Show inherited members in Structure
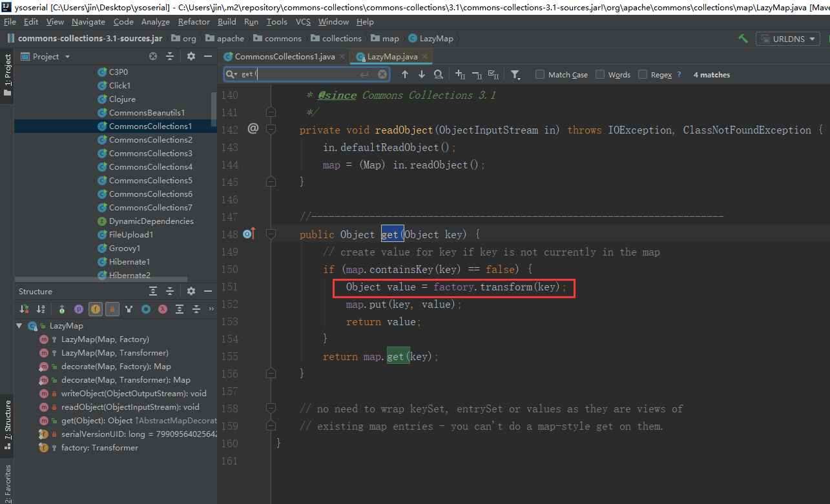830x504 pixels. (62, 309)
